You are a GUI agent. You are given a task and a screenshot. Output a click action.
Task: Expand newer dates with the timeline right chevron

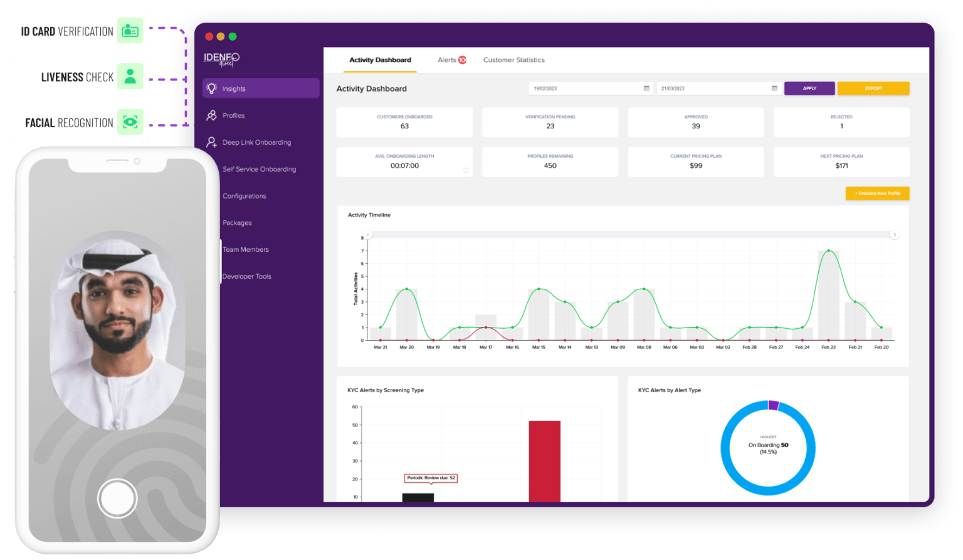point(895,234)
